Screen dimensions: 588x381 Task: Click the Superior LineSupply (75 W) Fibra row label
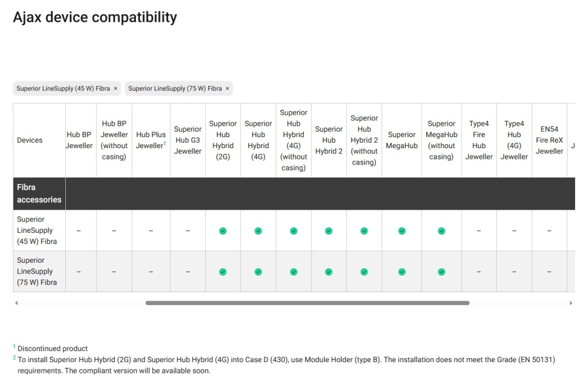pyautogui.click(x=36, y=272)
